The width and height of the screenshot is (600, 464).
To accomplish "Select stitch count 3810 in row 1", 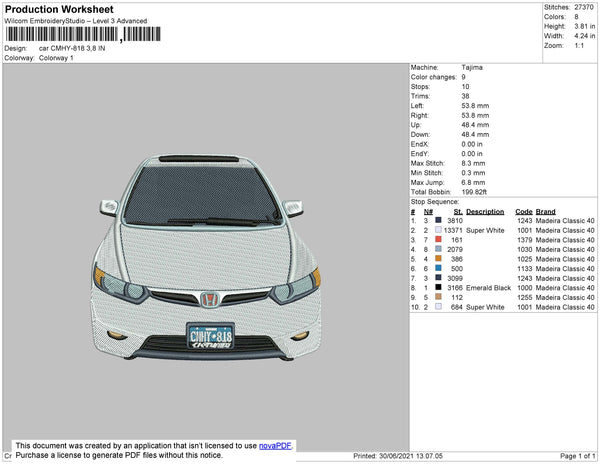I will pos(455,221).
